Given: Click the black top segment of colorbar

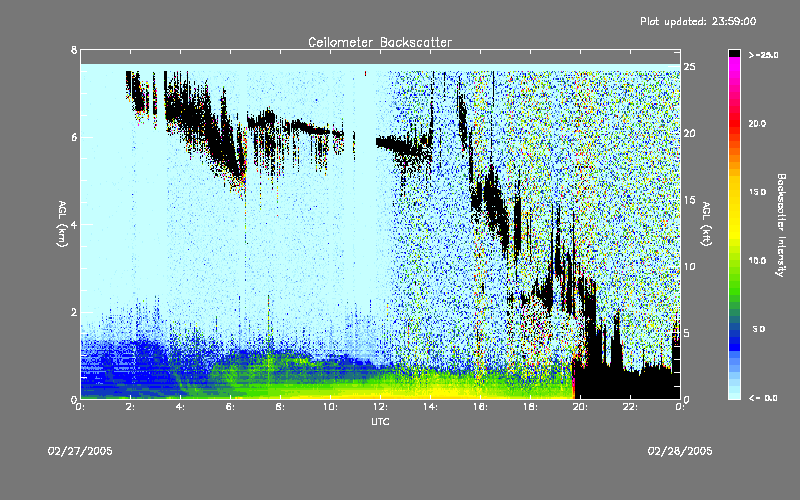Looking at the screenshot, I should [734, 53].
